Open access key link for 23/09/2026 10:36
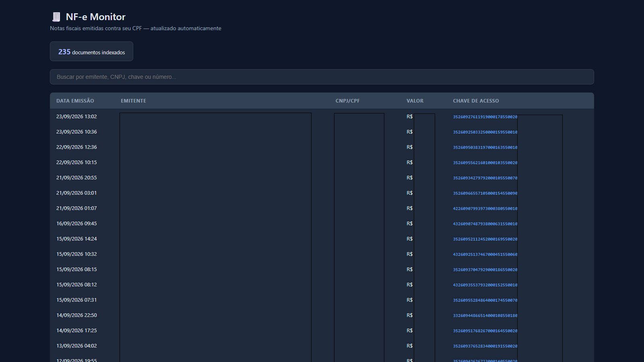Screen dimensions: 644x362 pyautogui.click(x=485, y=132)
